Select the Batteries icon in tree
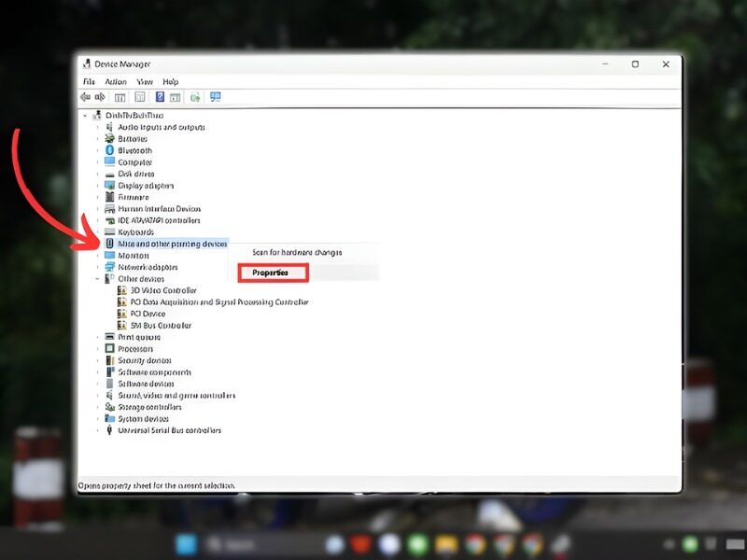The image size is (747, 560). (x=109, y=138)
